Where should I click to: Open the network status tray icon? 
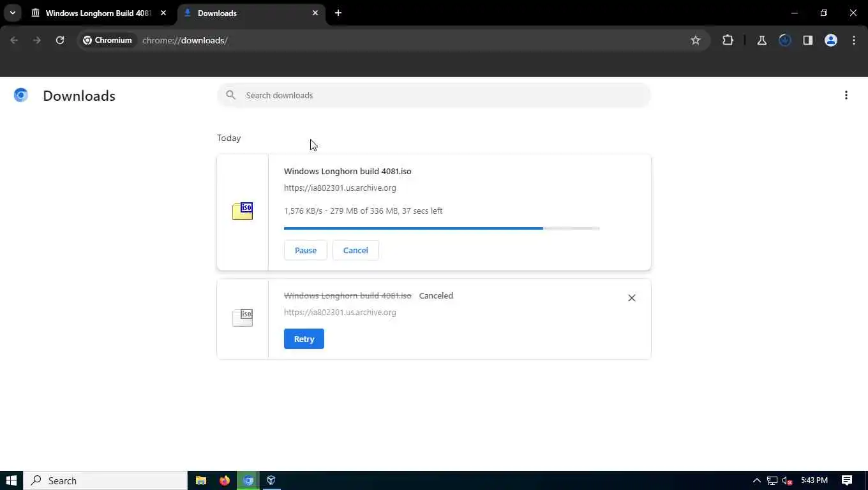click(x=772, y=480)
